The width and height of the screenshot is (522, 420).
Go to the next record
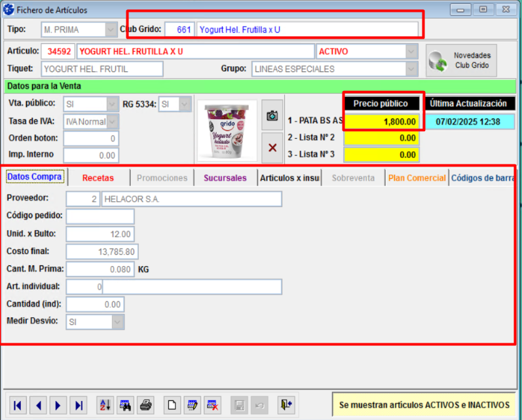tap(58, 405)
